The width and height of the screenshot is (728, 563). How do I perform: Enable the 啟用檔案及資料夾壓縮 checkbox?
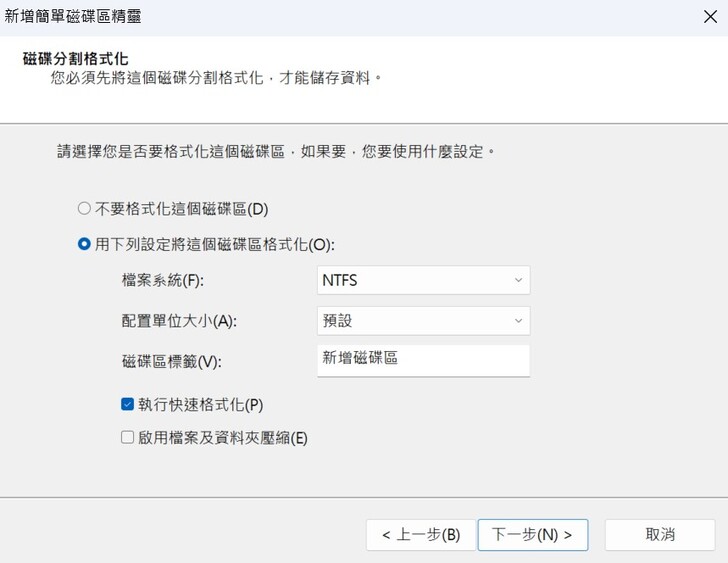[127, 437]
